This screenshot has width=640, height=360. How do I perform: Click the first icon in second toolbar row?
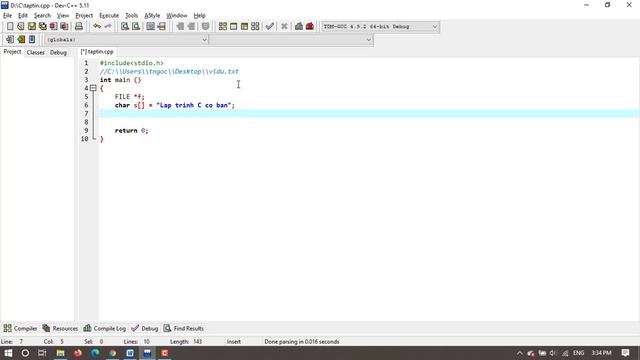10,40
